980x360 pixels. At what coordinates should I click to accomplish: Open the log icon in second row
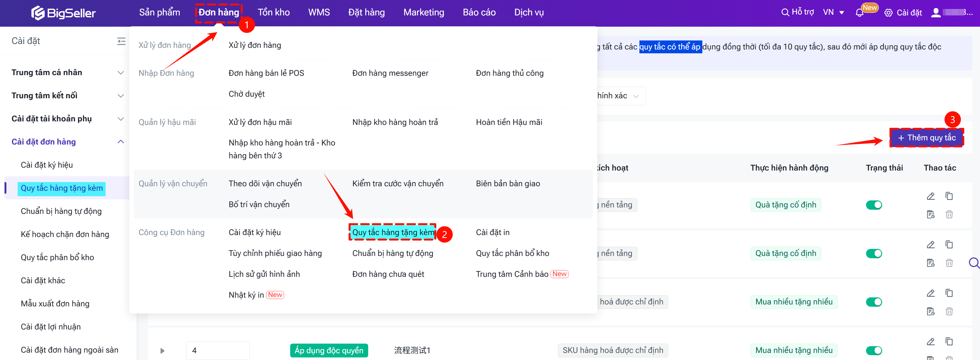coord(930,263)
